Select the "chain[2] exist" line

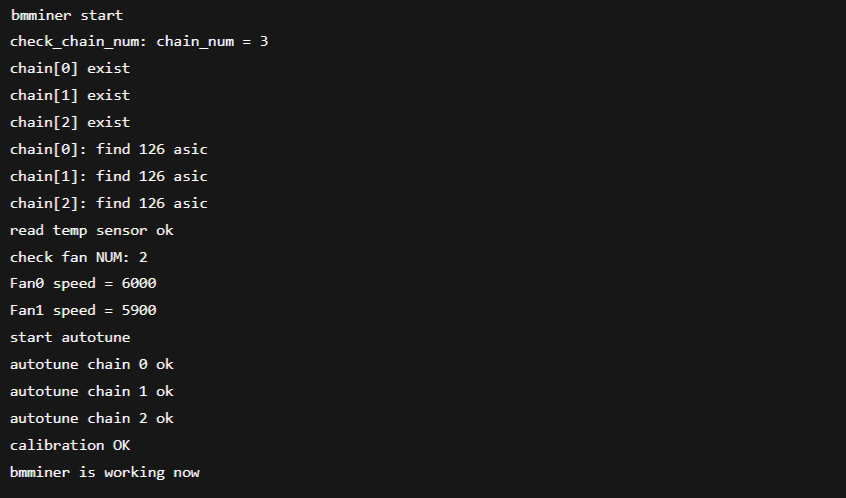point(70,122)
